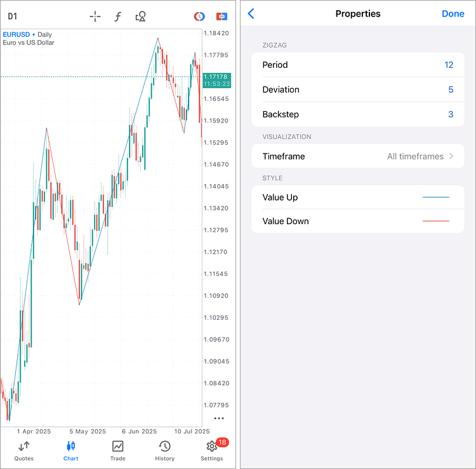Tap Done to save properties
This screenshot has width=476, height=469.
pos(453,14)
